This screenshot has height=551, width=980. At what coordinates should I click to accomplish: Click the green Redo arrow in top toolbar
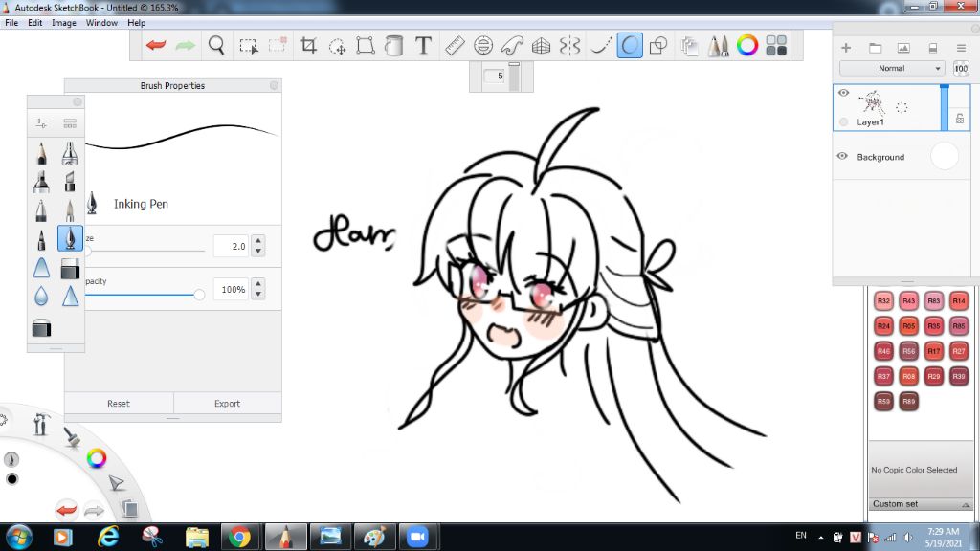click(185, 45)
